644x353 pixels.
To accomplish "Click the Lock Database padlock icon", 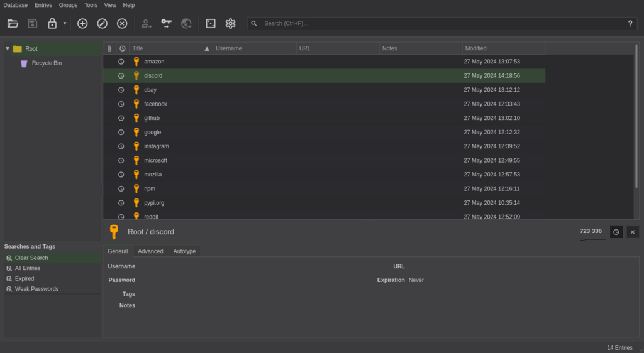I will coord(52,23).
